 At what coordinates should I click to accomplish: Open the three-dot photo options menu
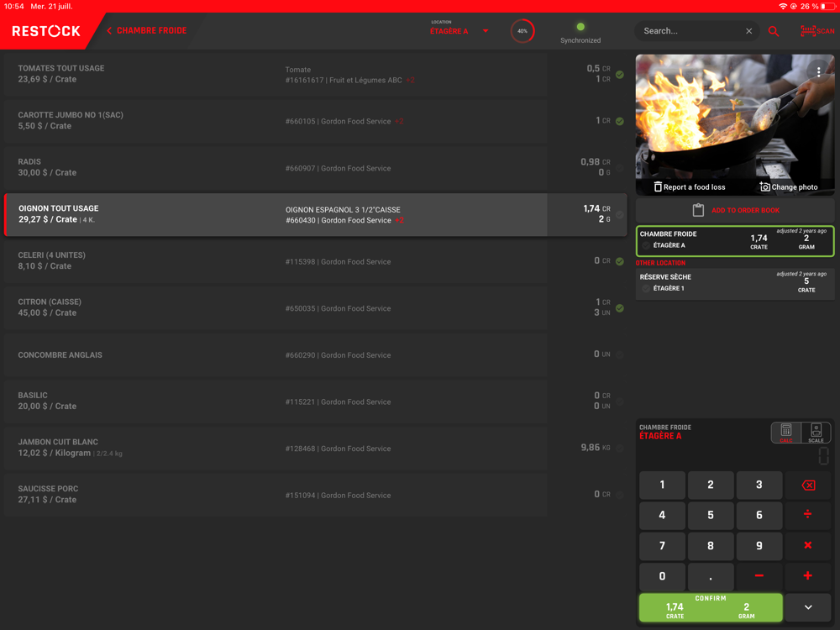(819, 72)
